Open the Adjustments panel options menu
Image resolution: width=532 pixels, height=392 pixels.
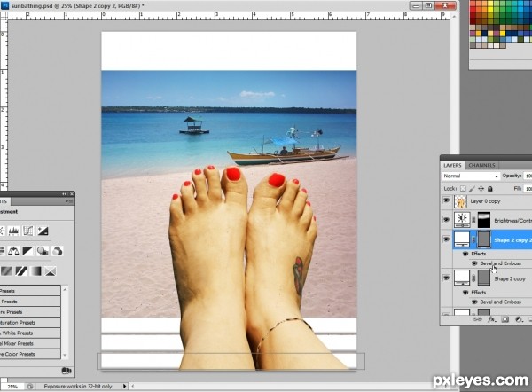tap(69, 201)
